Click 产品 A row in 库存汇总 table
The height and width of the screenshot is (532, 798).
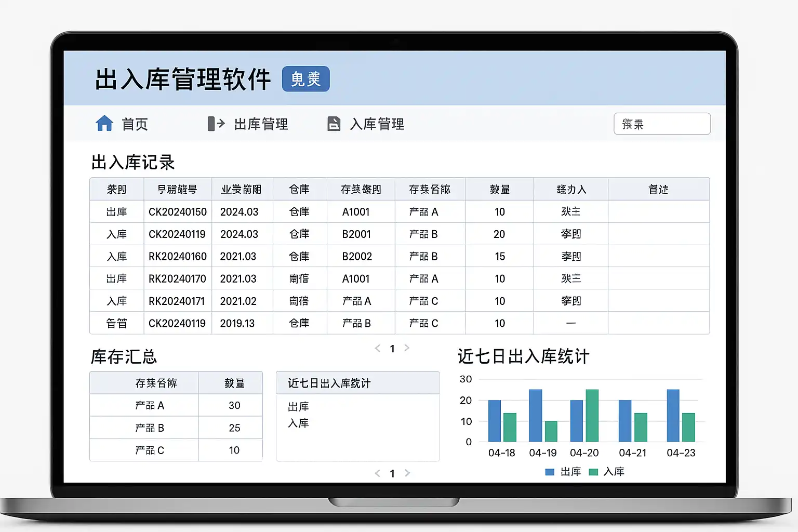176,405
